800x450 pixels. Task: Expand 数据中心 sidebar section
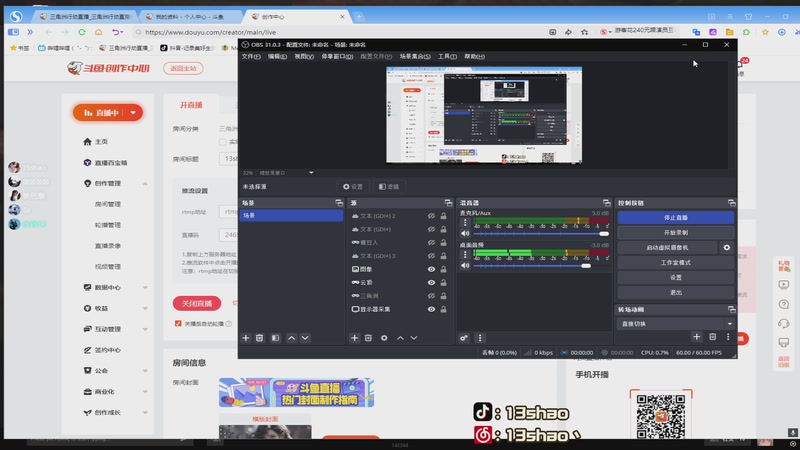point(145,288)
